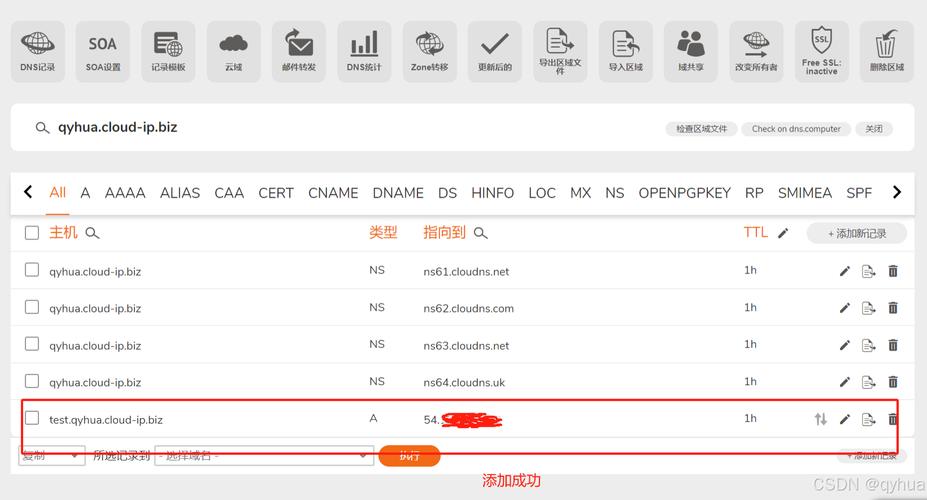
Task: Click the 检查区域文件 button
Action: [702, 129]
